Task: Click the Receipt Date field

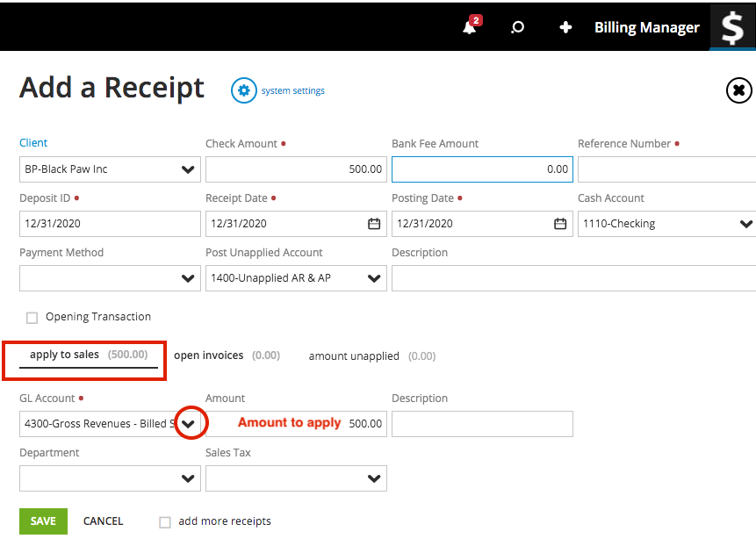Action: 296,224
